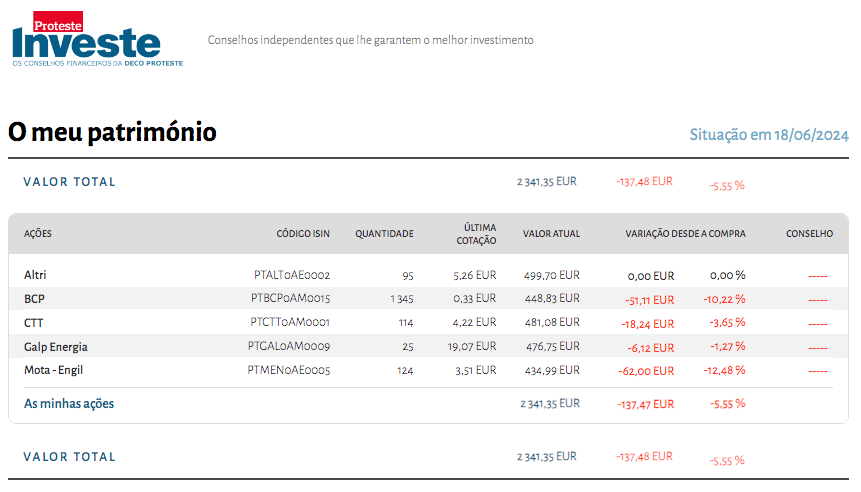The image size is (861, 492).
Task: Click the subtotal variation -137,47 EUR
Action: click(x=645, y=405)
